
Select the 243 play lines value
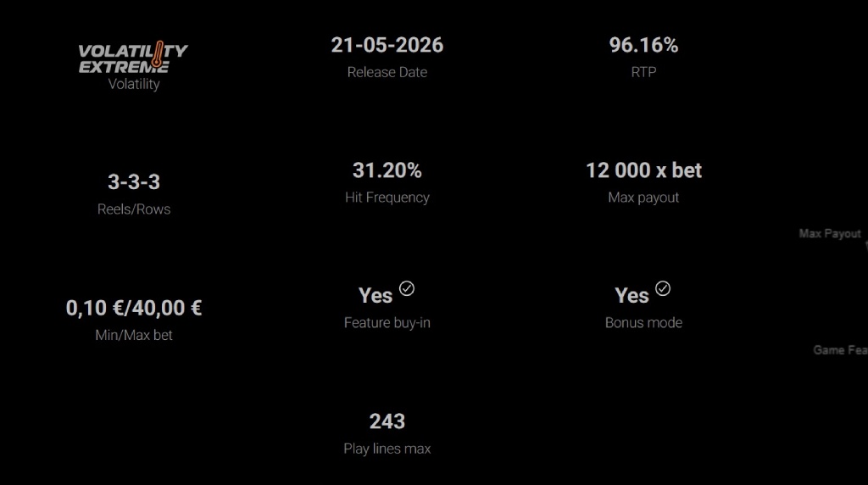tap(387, 421)
